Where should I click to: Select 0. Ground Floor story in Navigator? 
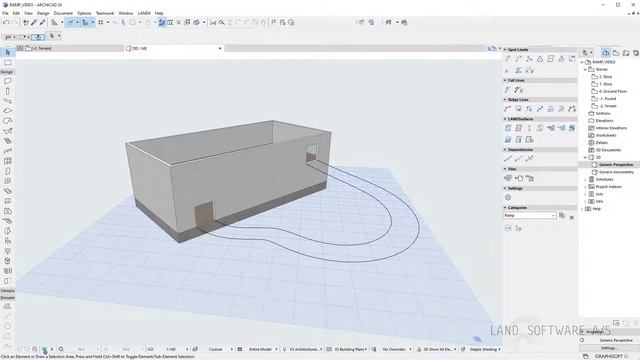612,91
